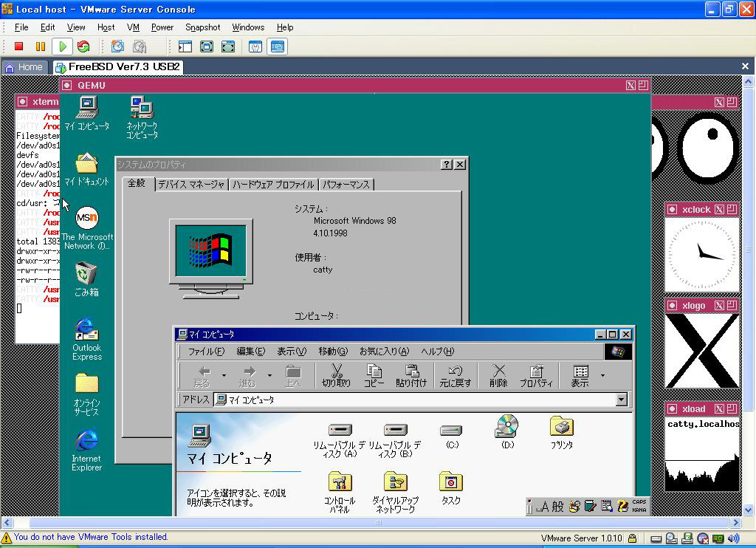Click the VMware status bar sound icon

733,538
